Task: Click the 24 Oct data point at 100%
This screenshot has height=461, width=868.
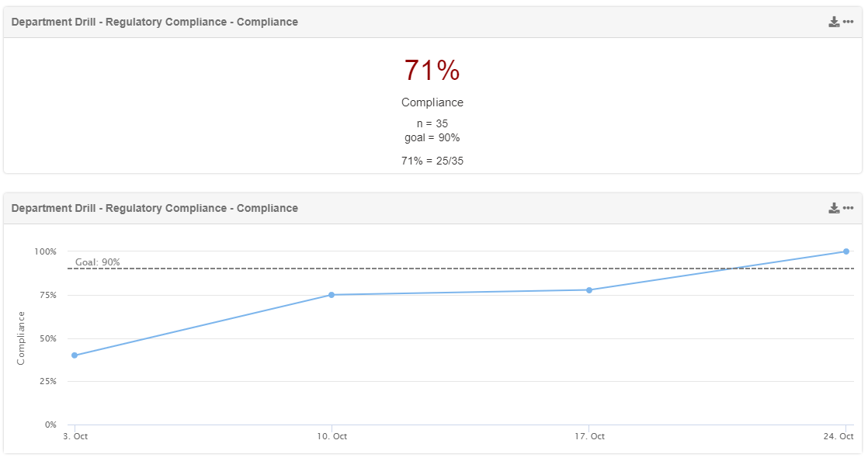Action: coord(846,251)
